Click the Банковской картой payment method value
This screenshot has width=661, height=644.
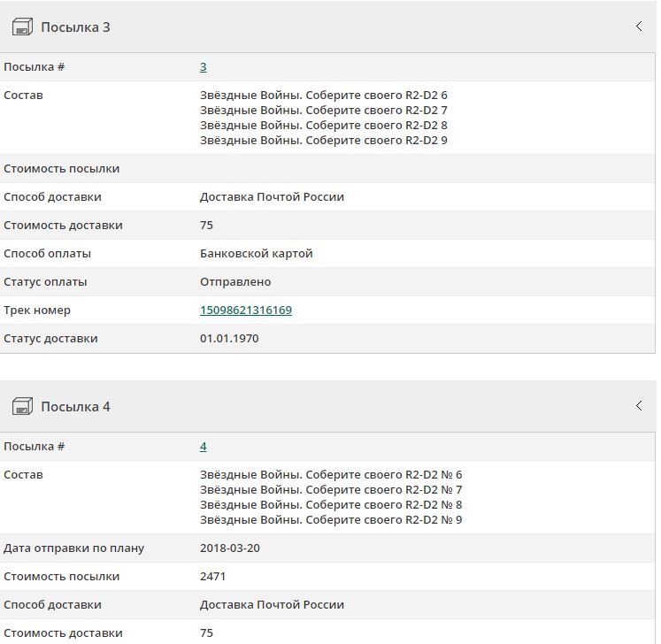tap(257, 254)
